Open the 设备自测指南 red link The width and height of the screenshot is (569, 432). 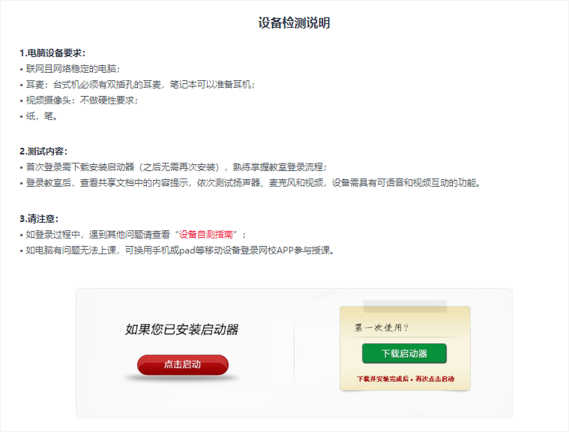coord(206,235)
